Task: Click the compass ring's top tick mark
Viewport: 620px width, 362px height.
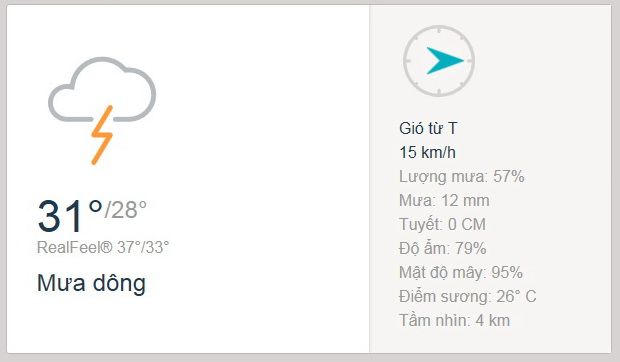Action: (x=439, y=29)
